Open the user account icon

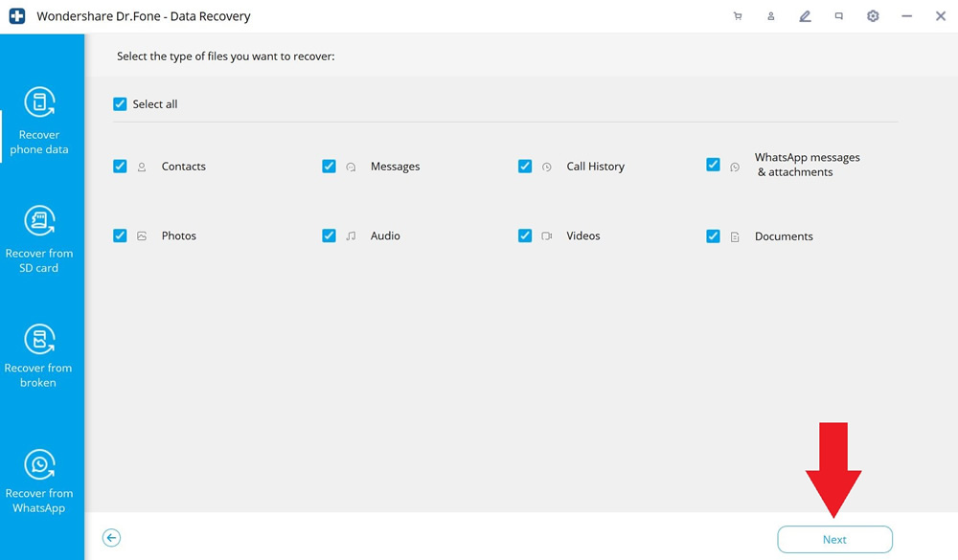pyautogui.click(x=771, y=16)
